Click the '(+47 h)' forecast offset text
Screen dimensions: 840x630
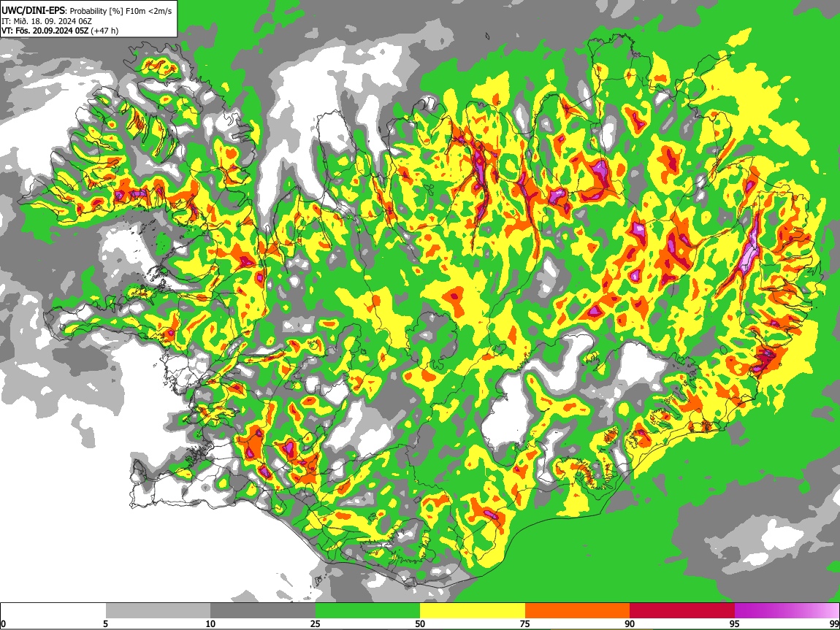[104, 31]
